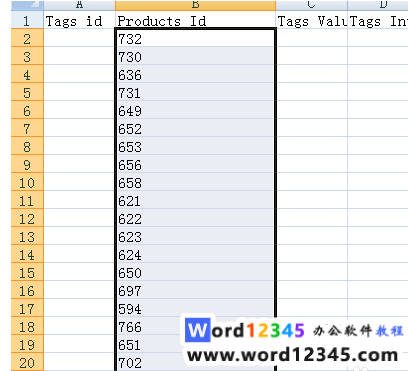The width and height of the screenshot is (408, 371).
Task: Click the 'Tags id' header cell
Action: point(79,20)
